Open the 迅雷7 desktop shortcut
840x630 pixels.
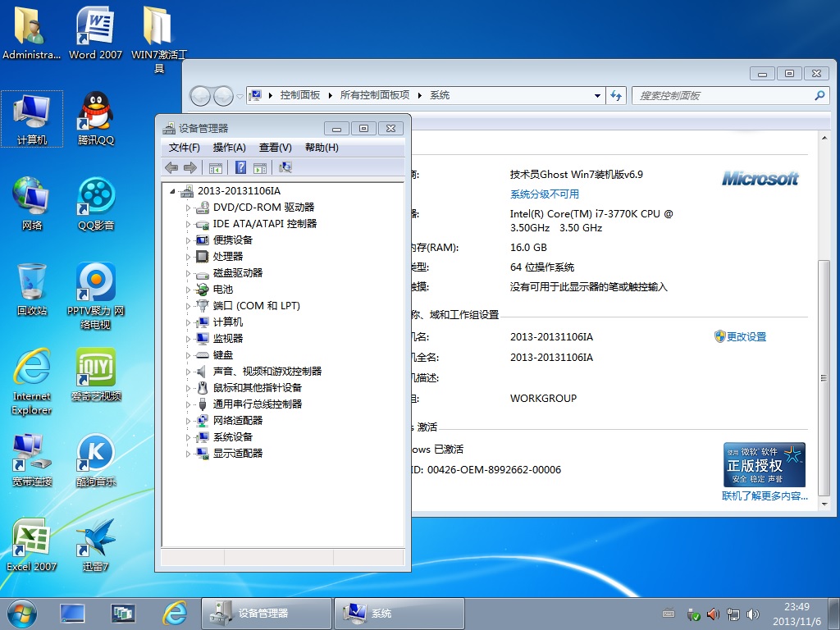(96, 545)
